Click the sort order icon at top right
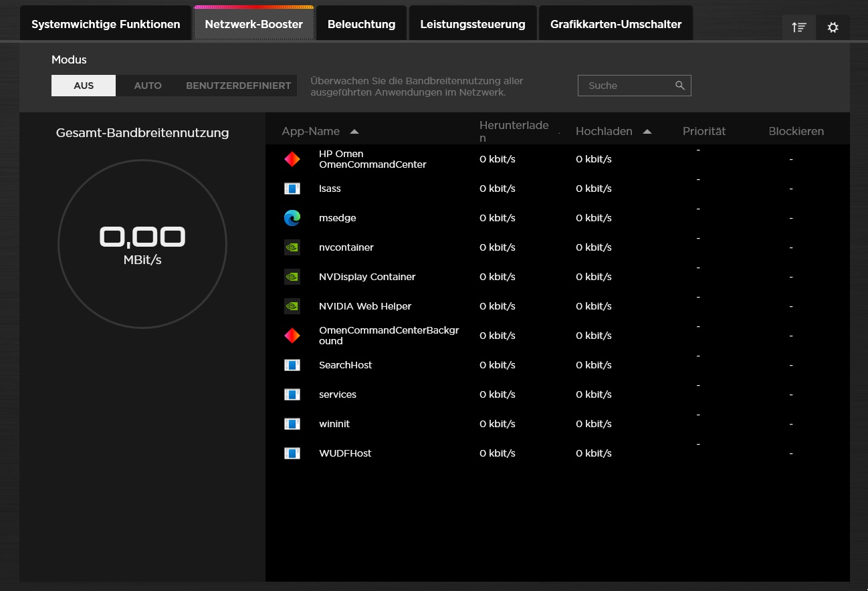The image size is (868, 591). click(799, 27)
